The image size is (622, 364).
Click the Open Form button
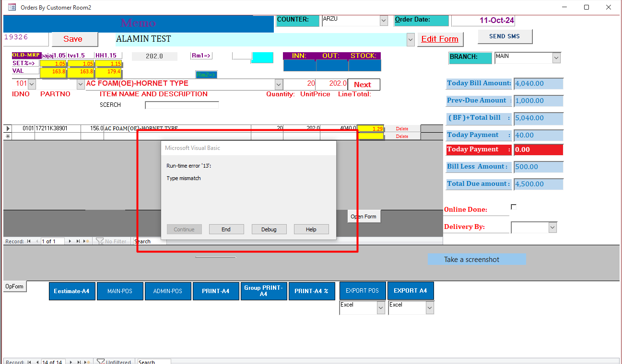click(364, 216)
